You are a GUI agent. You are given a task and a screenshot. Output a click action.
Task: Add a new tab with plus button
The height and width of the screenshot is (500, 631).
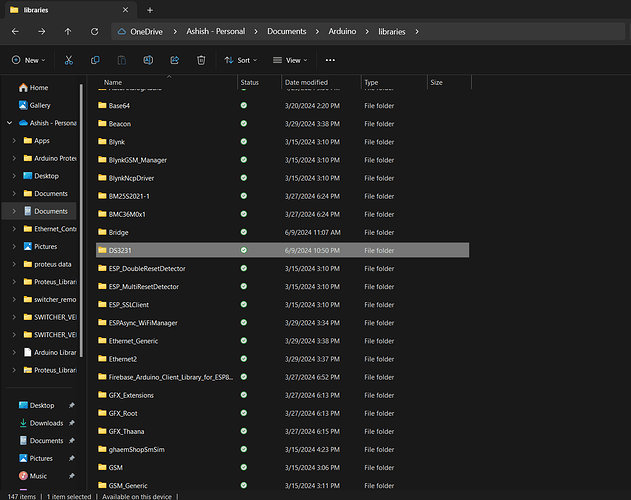[x=150, y=9]
